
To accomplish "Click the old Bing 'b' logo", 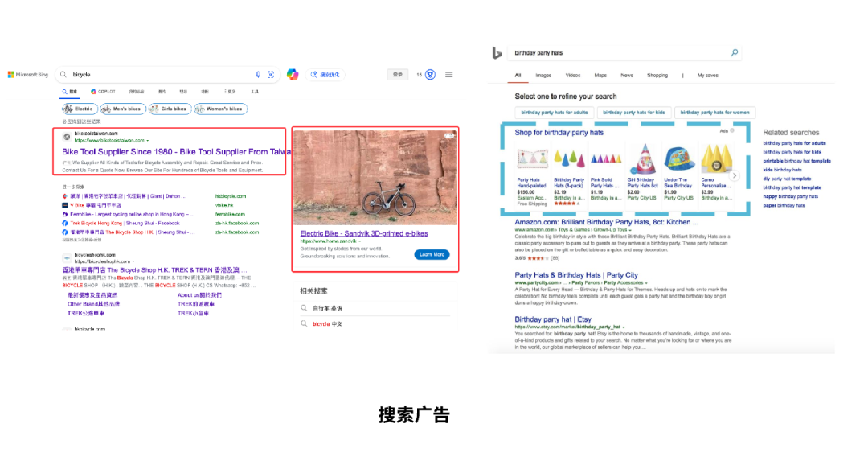I will (497, 53).
